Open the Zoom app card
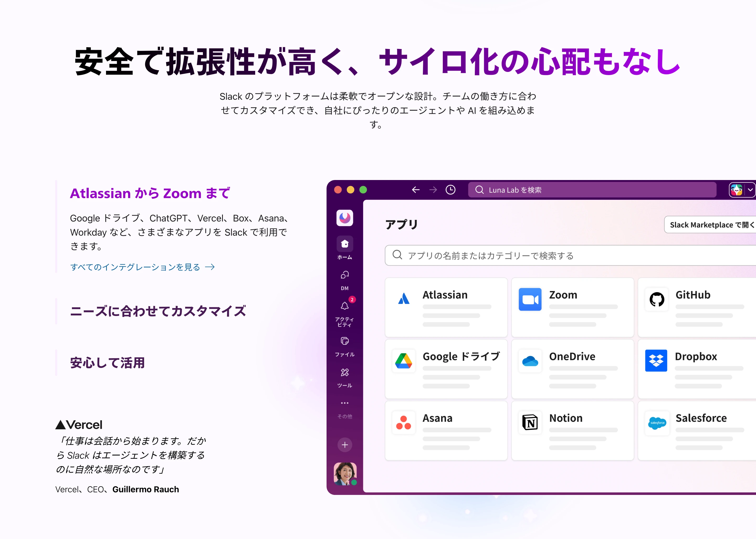The width and height of the screenshot is (756, 539). (573, 307)
